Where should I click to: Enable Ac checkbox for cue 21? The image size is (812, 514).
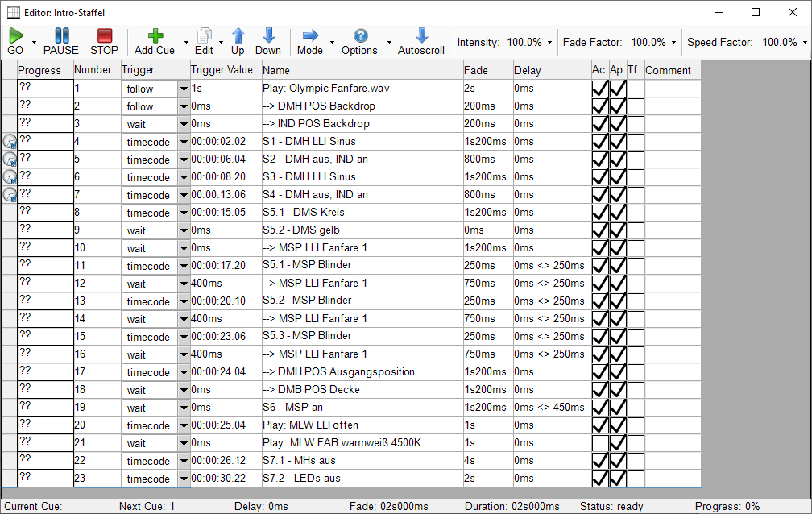599,443
